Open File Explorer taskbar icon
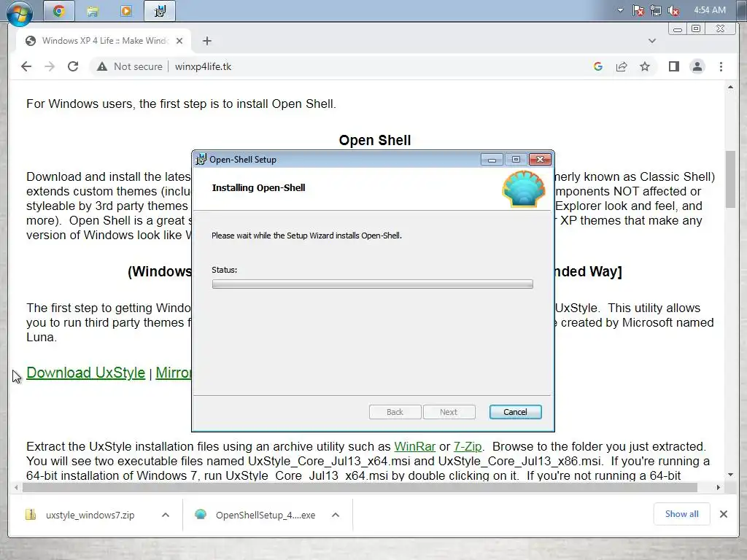 [x=93, y=11]
